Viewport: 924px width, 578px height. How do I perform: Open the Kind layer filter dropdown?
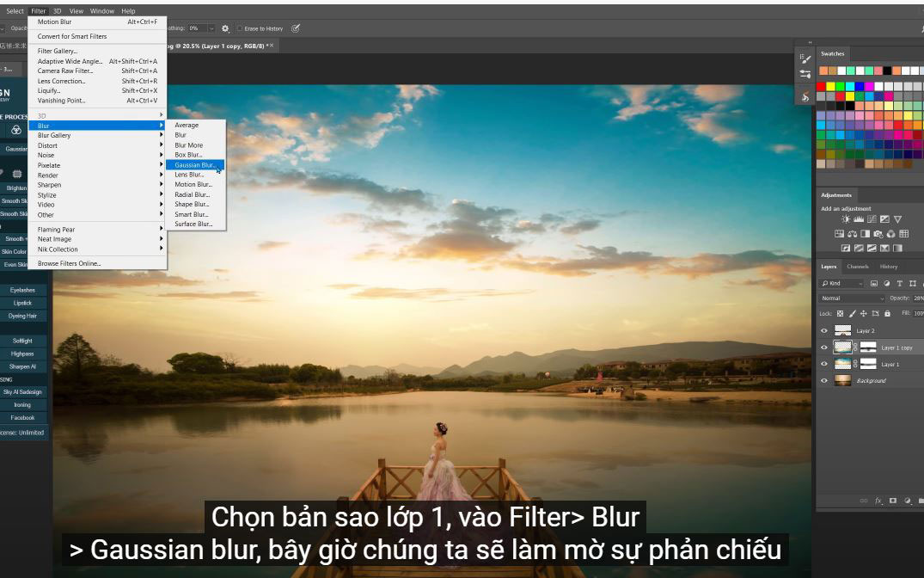click(x=841, y=284)
